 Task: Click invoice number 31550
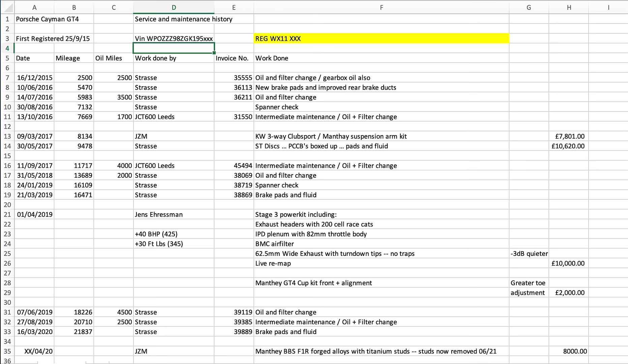(234, 117)
